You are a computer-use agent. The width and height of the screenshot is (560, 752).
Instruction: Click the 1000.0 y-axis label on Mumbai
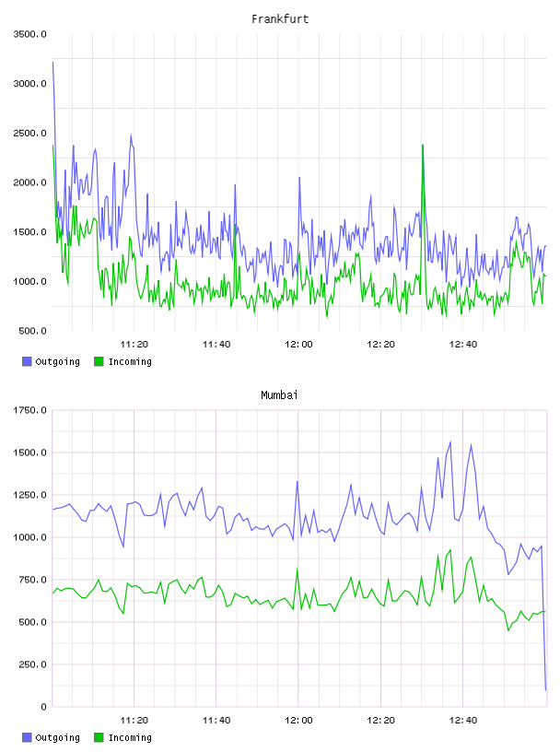click(29, 537)
